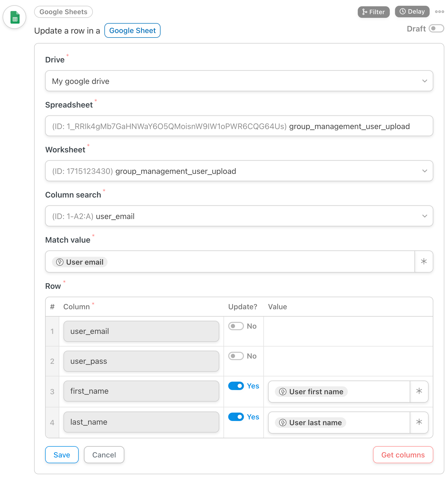Click the asterisk icon for first_name value
Screen dimensions: 448x480
tap(419, 391)
